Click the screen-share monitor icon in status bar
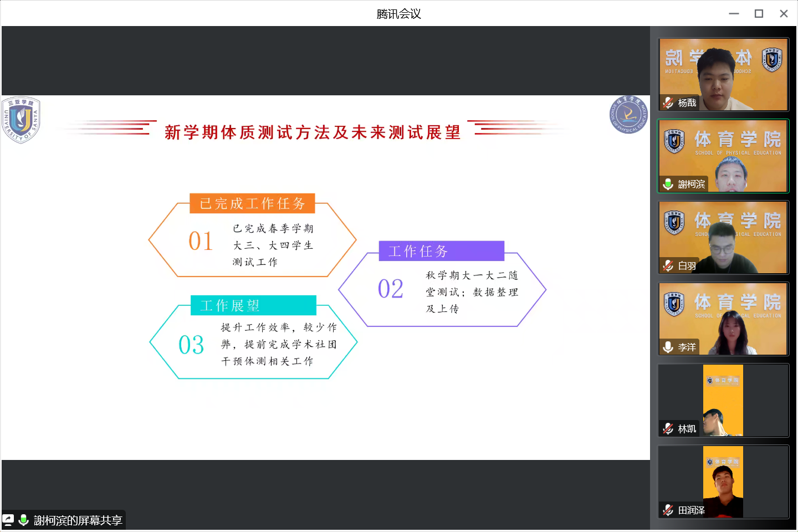This screenshot has height=532, width=798. [x=8, y=520]
